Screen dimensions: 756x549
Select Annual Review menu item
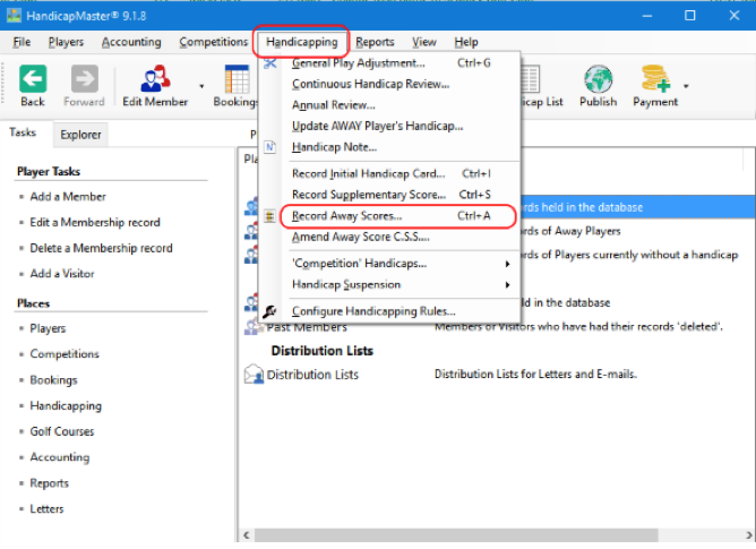[x=389, y=105]
